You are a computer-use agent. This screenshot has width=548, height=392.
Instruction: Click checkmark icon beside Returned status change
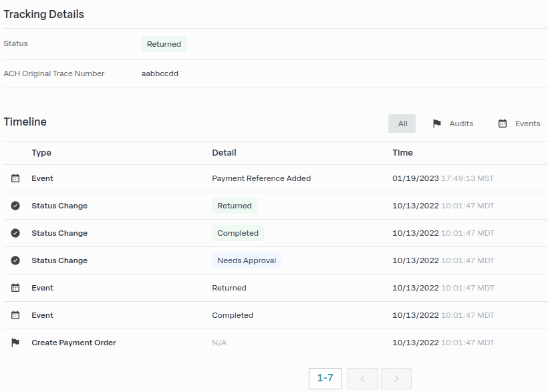[x=15, y=206]
